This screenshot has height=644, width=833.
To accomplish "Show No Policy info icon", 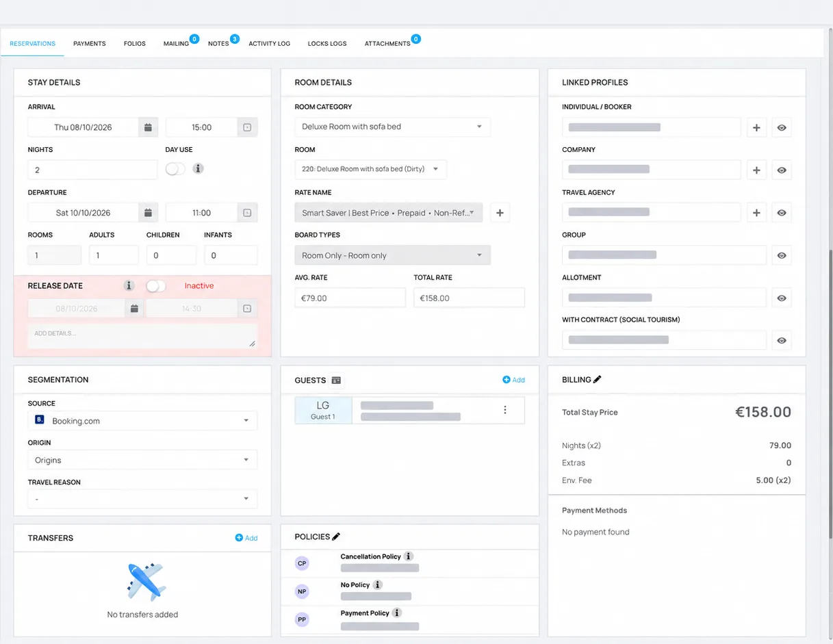I will [377, 584].
